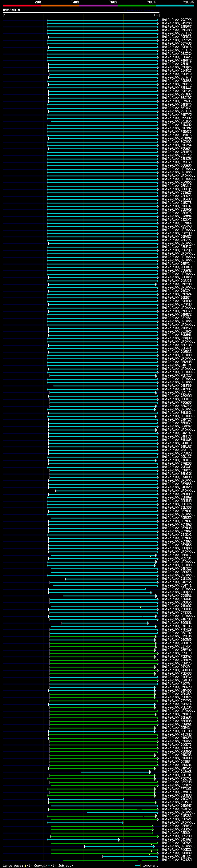
Task: Select the UniRef100_B4LWK1 label
Action: click(x=177, y=412)
